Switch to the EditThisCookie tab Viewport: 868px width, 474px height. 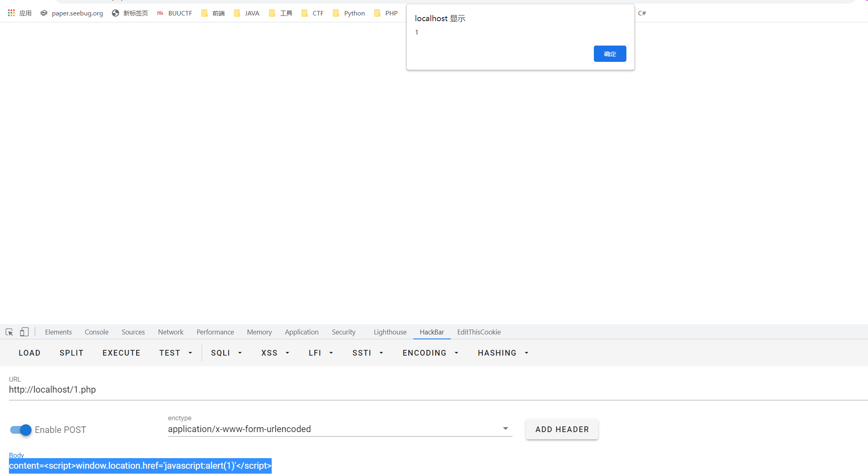tap(479, 332)
